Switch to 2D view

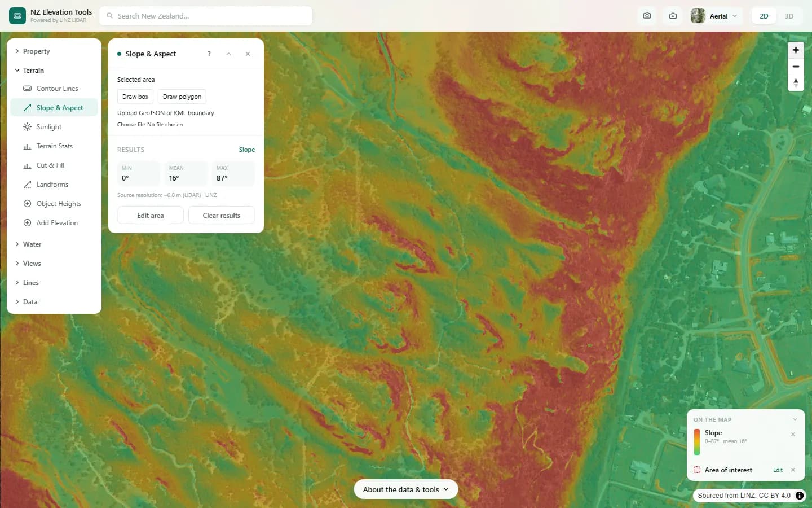pyautogui.click(x=764, y=16)
